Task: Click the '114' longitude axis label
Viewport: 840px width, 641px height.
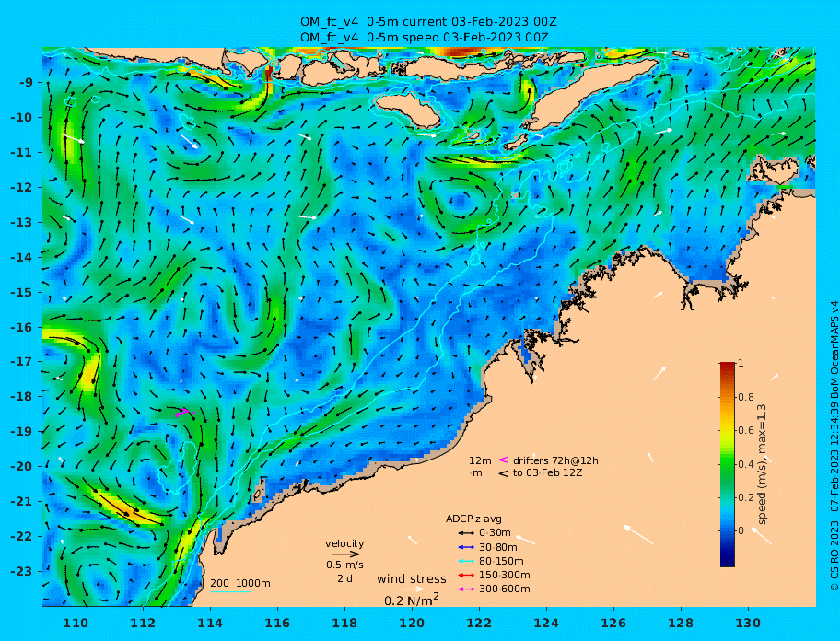Action: (210, 623)
